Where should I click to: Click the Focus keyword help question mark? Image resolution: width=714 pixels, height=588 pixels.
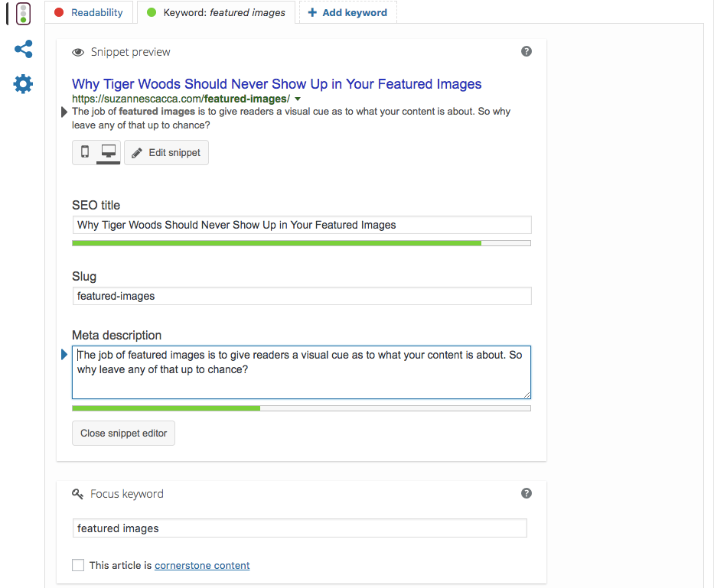(x=526, y=493)
